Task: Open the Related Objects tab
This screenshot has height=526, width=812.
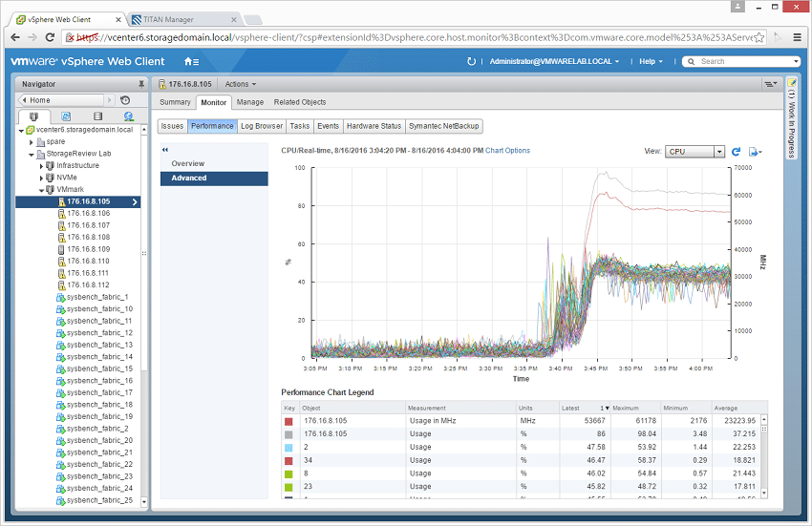Action: [x=300, y=102]
